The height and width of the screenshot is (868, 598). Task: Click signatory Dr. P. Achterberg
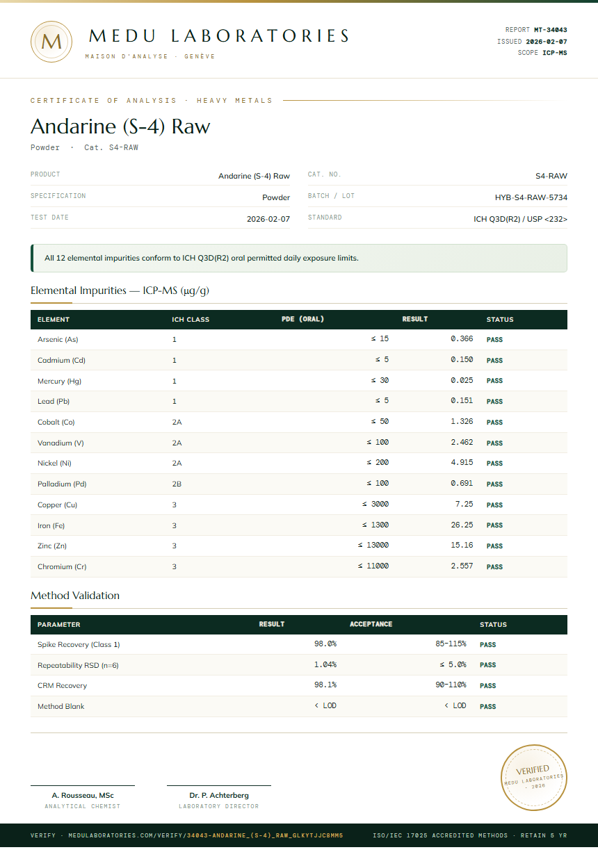click(219, 795)
